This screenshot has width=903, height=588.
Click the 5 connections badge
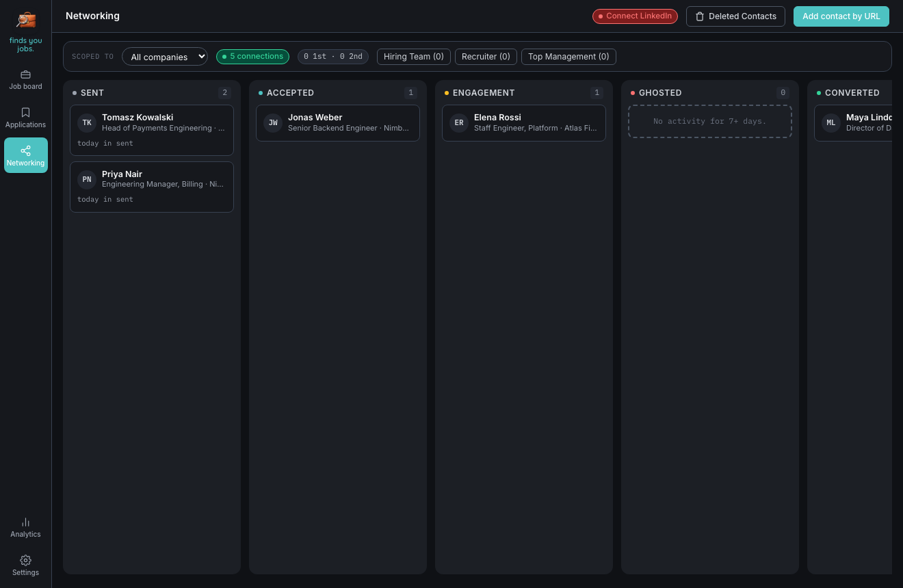(252, 57)
